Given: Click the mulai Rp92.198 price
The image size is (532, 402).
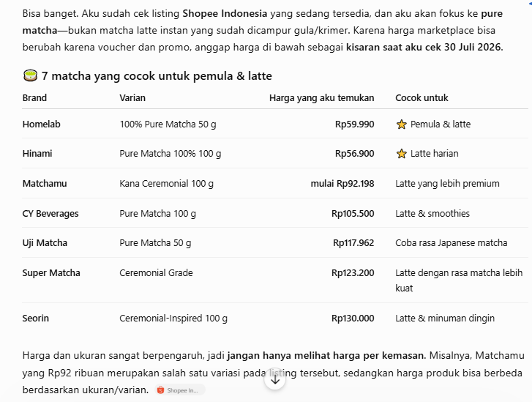Looking at the screenshot, I should (x=342, y=183).
